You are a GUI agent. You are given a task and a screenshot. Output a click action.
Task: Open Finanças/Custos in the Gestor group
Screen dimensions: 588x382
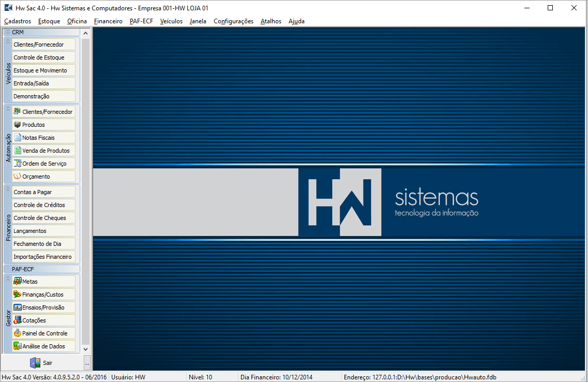click(x=43, y=295)
